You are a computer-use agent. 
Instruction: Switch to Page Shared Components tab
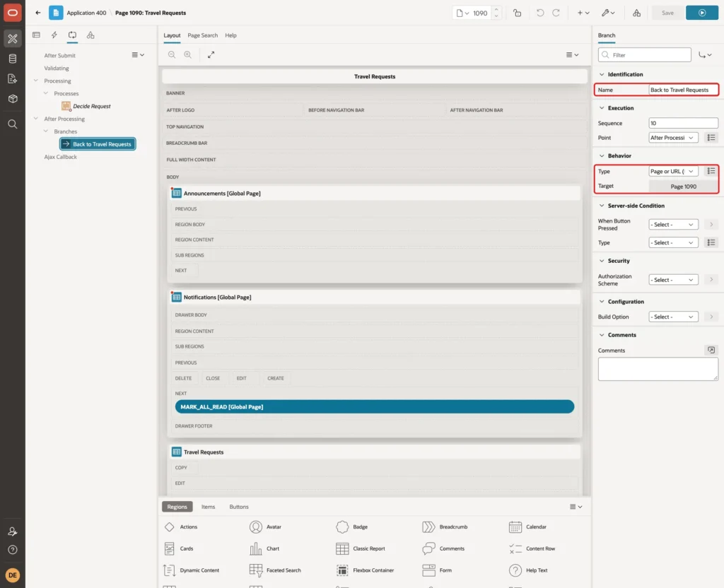point(90,35)
